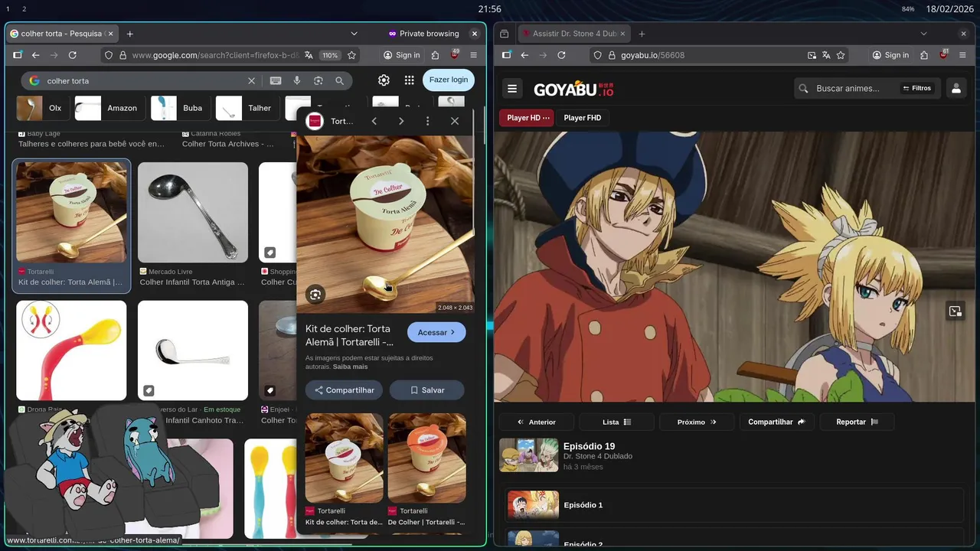This screenshot has height=551, width=980.
Task: Open more options in image preview panel
Action: tap(427, 121)
